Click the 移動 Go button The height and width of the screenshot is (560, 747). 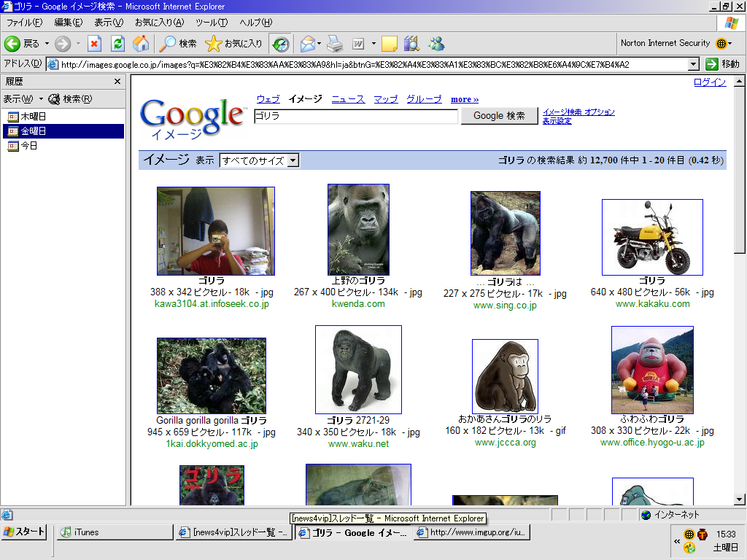pyautogui.click(x=723, y=64)
